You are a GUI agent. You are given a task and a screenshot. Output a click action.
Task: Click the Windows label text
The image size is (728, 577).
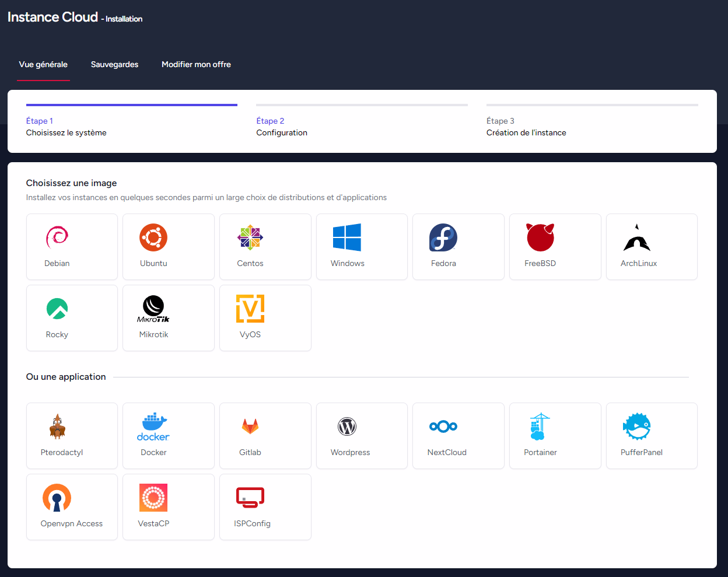tap(348, 263)
